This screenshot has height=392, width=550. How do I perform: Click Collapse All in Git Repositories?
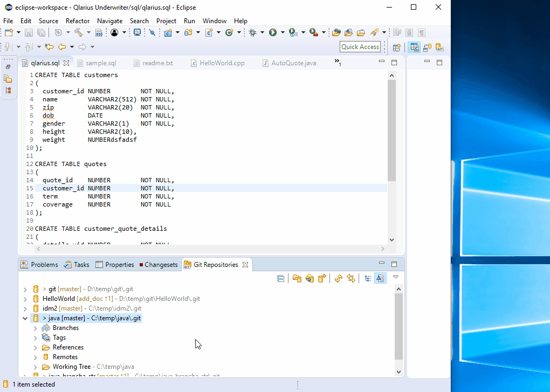281,278
